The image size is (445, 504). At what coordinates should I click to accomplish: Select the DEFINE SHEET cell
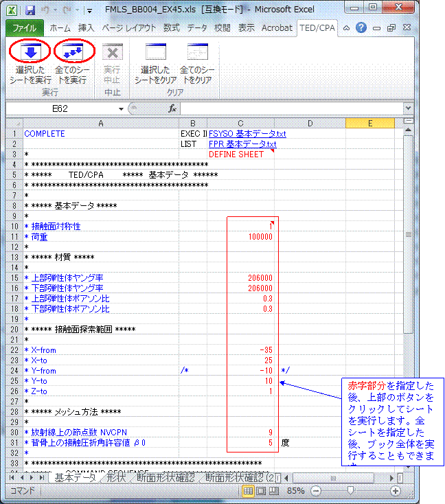pyautogui.click(x=240, y=154)
